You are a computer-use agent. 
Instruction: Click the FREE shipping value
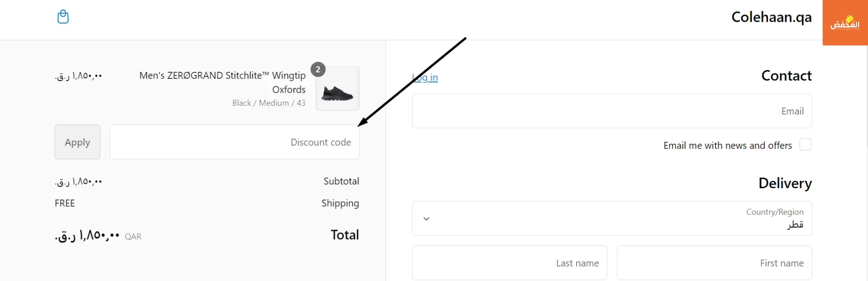click(x=65, y=203)
